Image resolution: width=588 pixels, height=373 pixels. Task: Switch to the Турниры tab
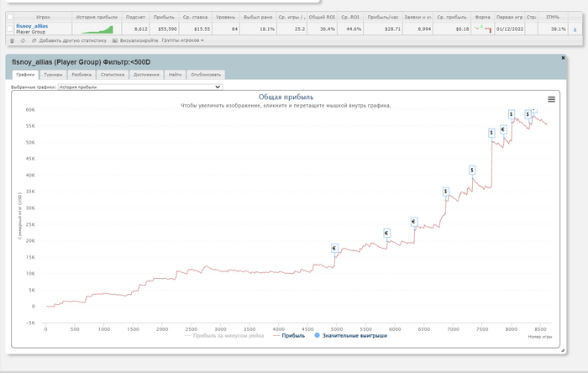(x=53, y=75)
